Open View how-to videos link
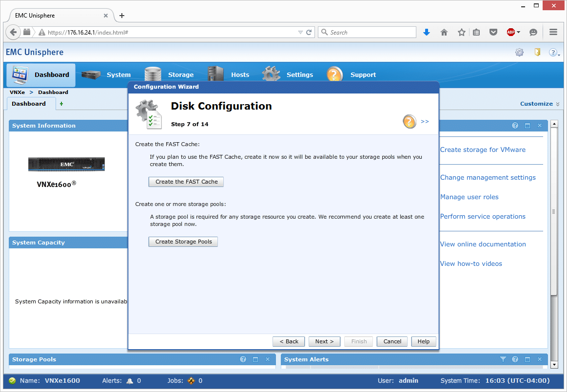The width and height of the screenshot is (567, 392). (x=471, y=264)
